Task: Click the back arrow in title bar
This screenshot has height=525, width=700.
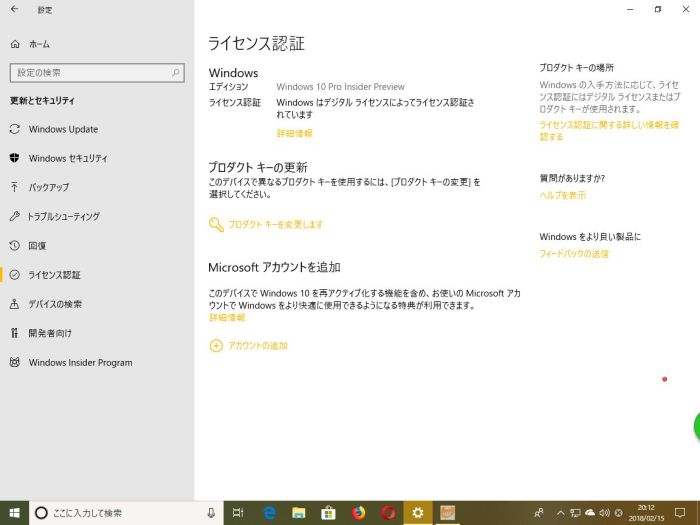Action: coord(14,9)
